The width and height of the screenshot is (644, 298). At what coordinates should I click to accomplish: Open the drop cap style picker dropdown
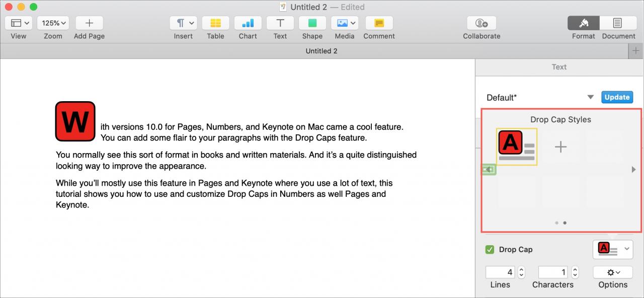pyautogui.click(x=613, y=249)
